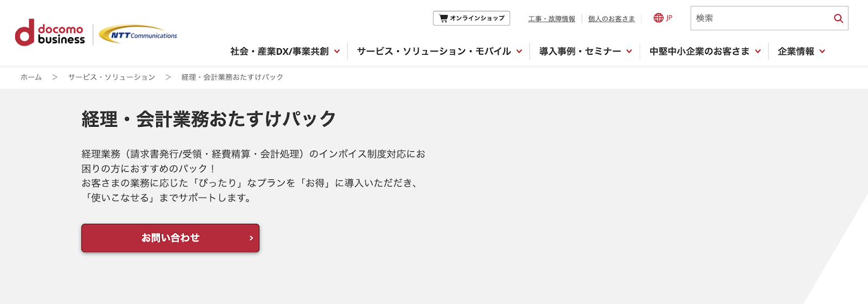868x304 pixels.
Task: Click the NTT Communications logo
Action: tap(138, 35)
